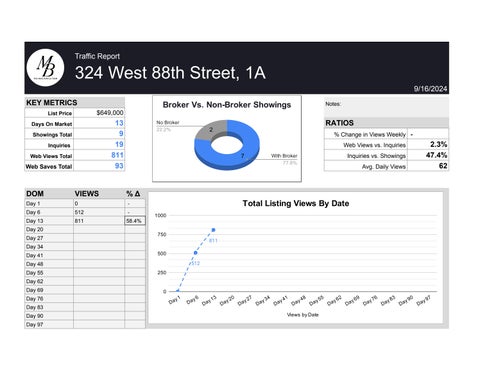Click the empty Day 20 views cell

pyautogui.click(x=99, y=229)
